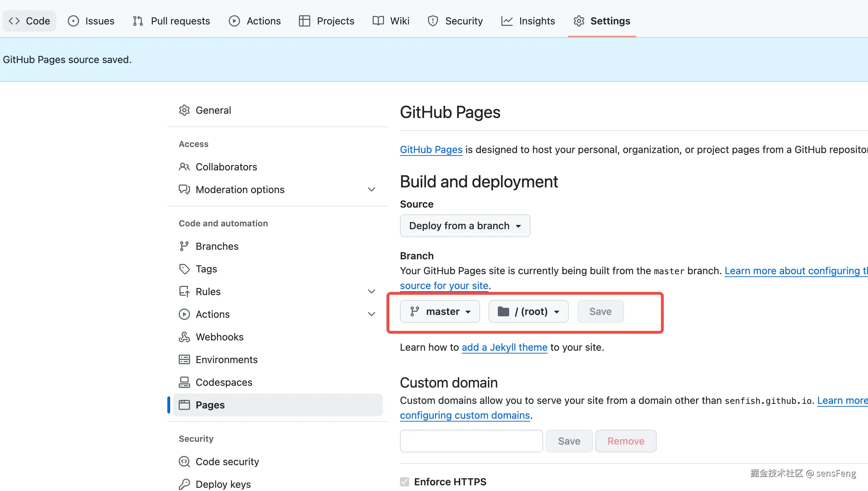Expand the Actions sidebar section
868x491 pixels.
click(x=371, y=314)
